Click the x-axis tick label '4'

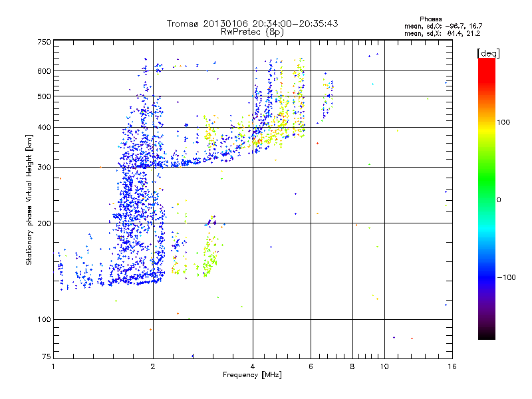point(253,366)
